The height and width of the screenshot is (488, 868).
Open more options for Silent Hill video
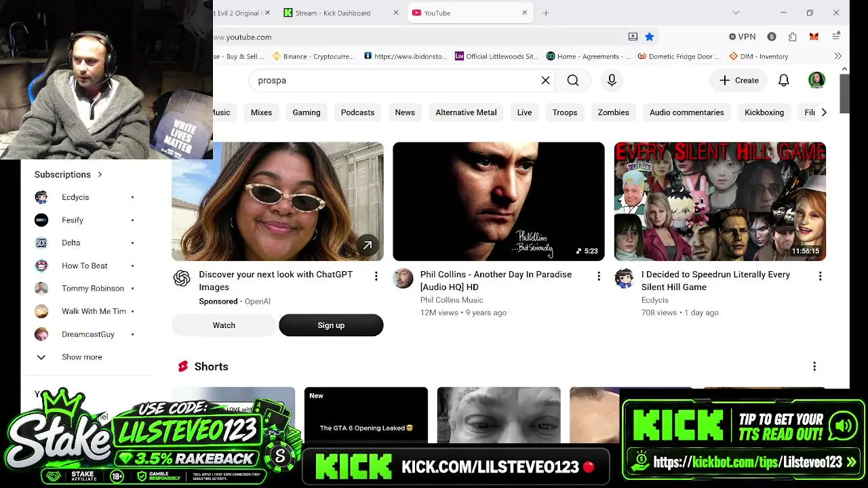[x=820, y=276]
